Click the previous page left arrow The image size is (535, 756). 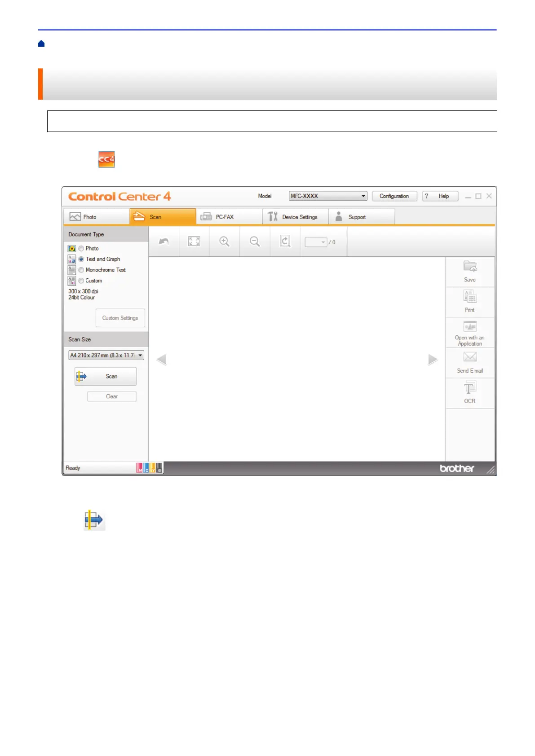[161, 360]
